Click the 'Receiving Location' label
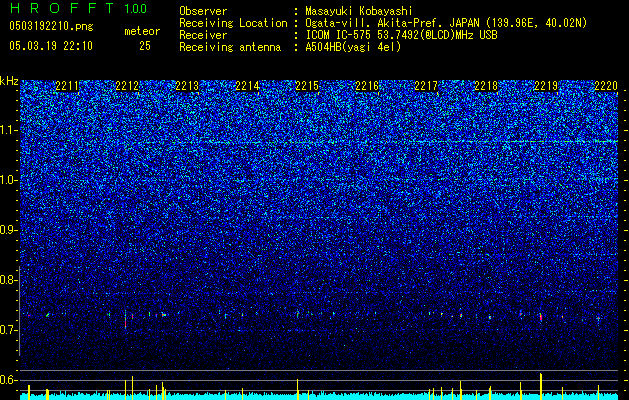The image size is (629, 400). point(233,23)
